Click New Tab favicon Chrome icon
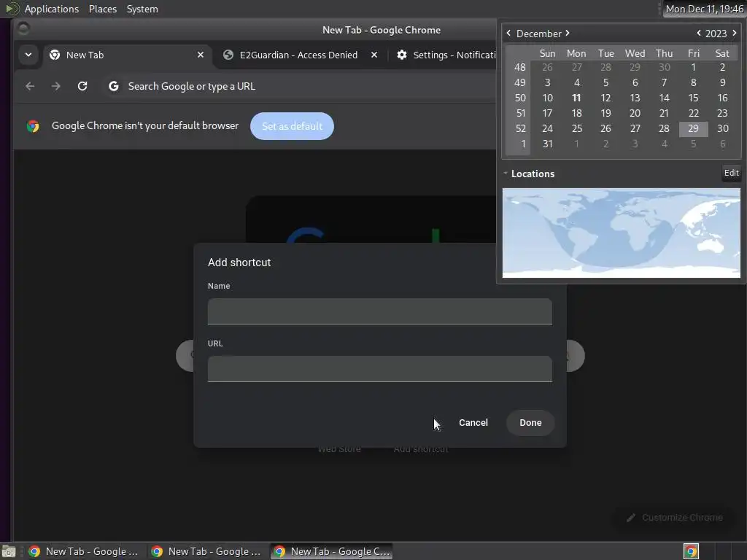747x560 pixels. pyautogui.click(x=55, y=55)
